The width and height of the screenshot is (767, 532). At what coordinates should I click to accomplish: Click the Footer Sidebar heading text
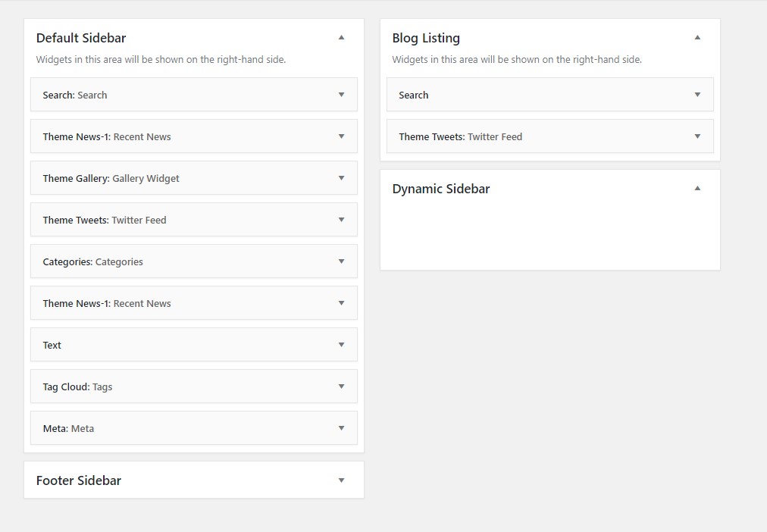(x=79, y=480)
